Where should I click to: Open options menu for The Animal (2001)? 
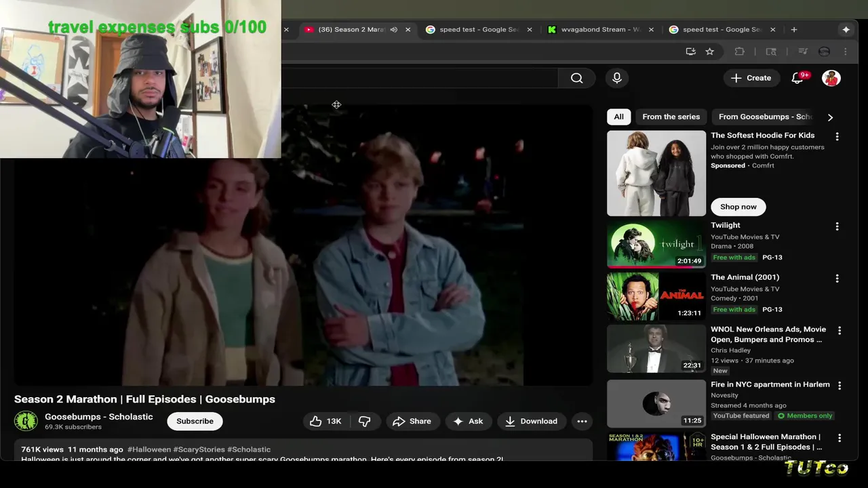tap(837, 279)
